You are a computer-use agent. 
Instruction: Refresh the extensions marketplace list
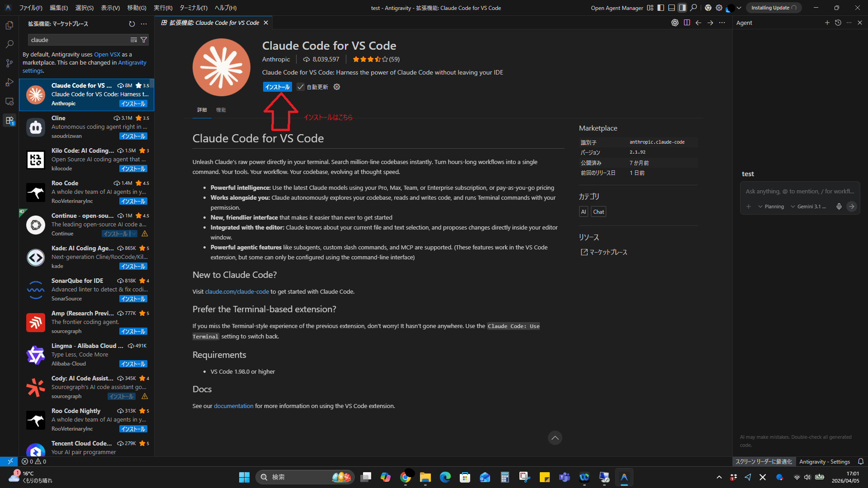[x=132, y=24]
